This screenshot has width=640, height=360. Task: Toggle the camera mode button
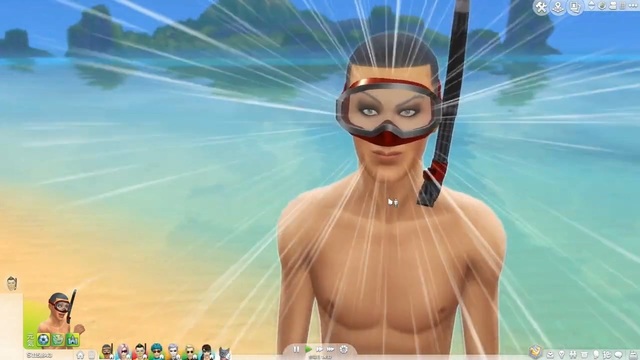point(602,5)
